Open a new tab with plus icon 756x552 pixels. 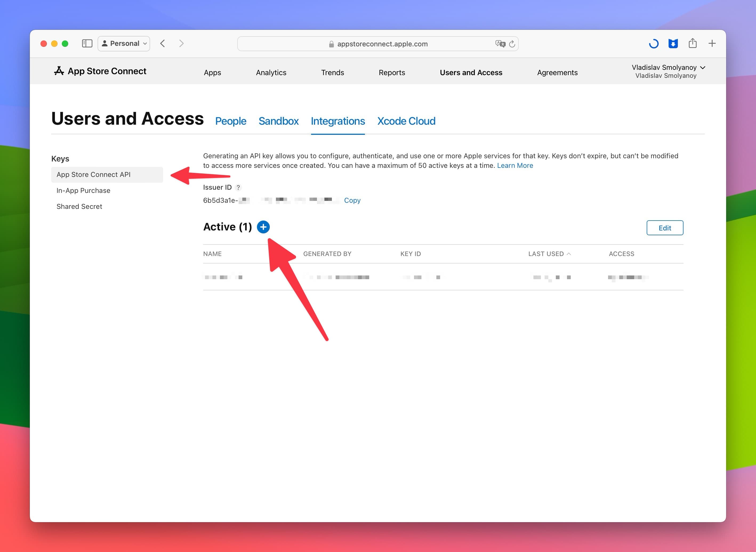(712, 43)
